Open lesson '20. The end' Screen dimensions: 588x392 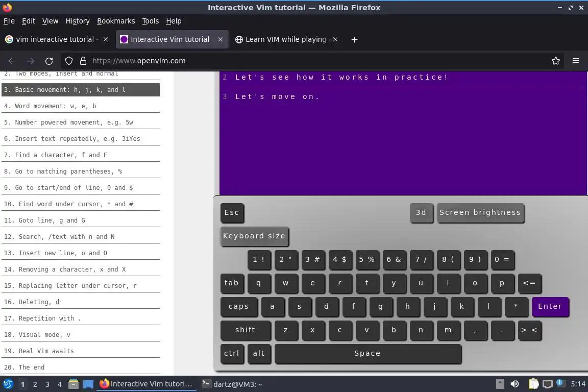tap(81, 367)
